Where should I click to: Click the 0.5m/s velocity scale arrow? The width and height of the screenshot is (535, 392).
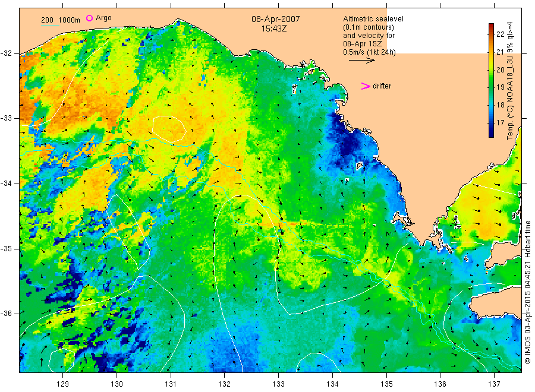[361, 61]
